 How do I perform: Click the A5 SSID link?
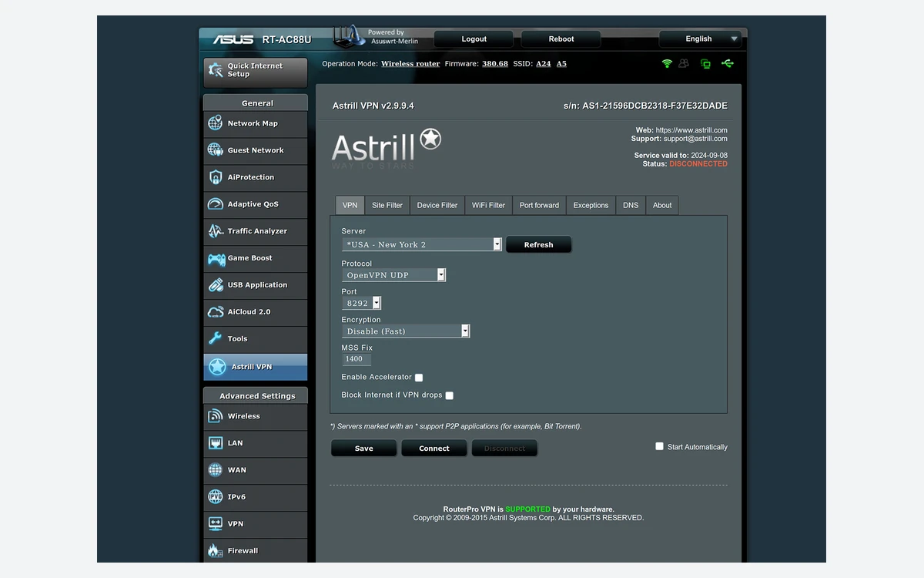pos(561,64)
